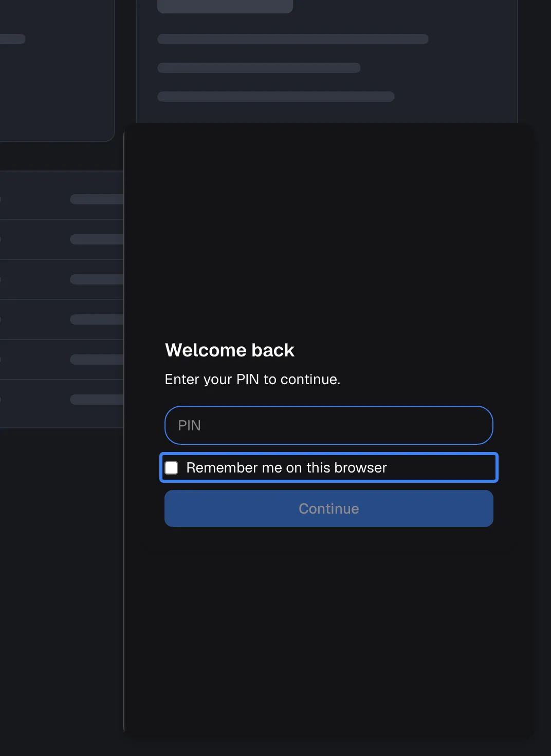Submit with the Continue button
The width and height of the screenshot is (551, 756).
(x=328, y=508)
